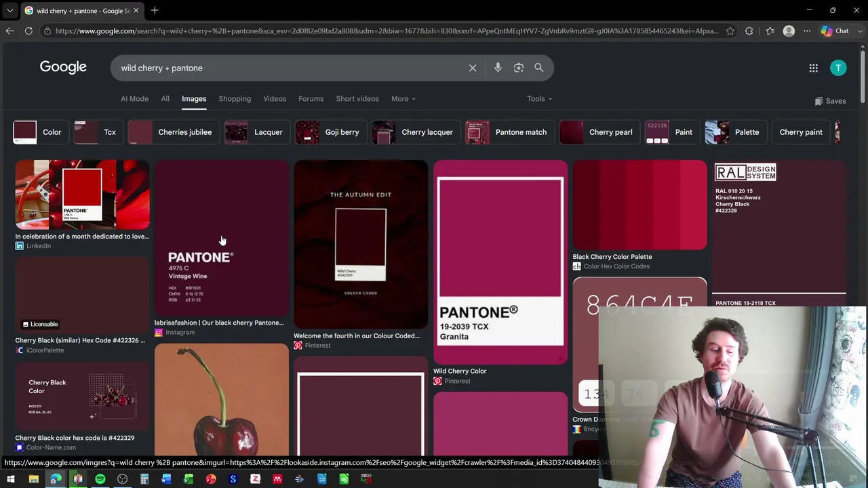The width and height of the screenshot is (868, 488).
Task: Open the Pantone 4975 C Vintage Wine image
Action: 222,238
